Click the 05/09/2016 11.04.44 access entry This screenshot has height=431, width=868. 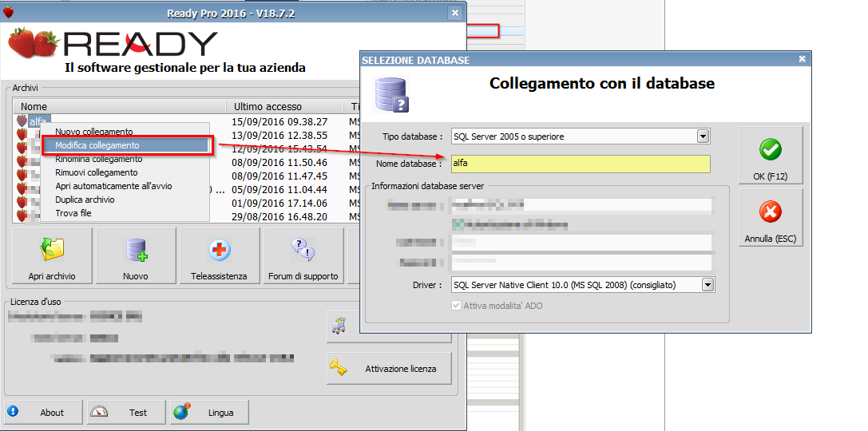[x=279, y=189]
